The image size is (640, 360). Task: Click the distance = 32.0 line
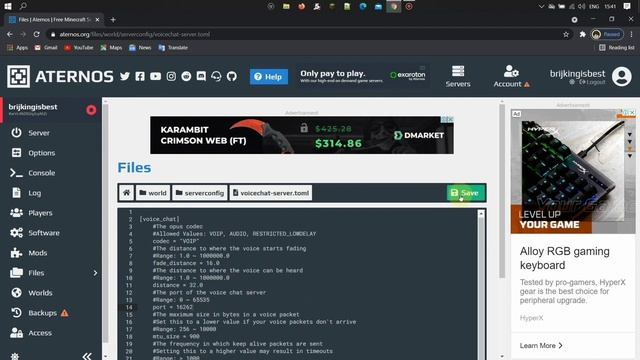(x=178, y=285)
